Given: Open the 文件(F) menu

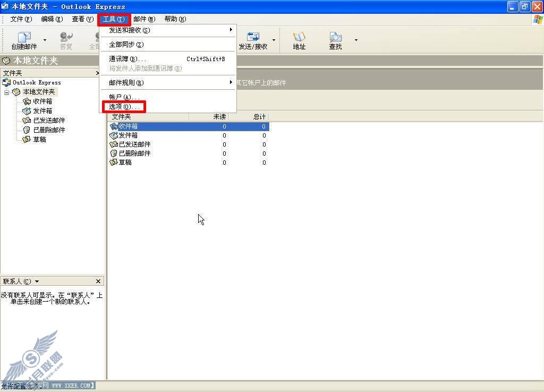Looking at the screenshot, I should coord(21,19).
